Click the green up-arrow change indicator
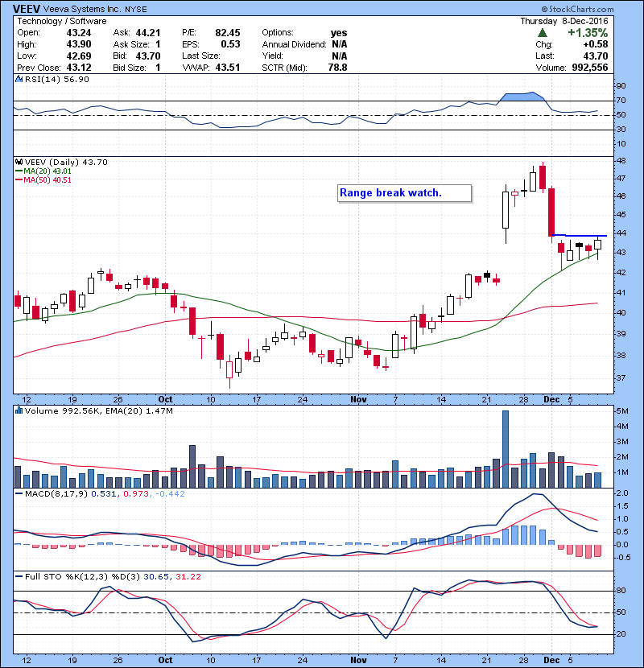Image resolution: width=644 pixels, height=668 pixels. pos(542,33)
